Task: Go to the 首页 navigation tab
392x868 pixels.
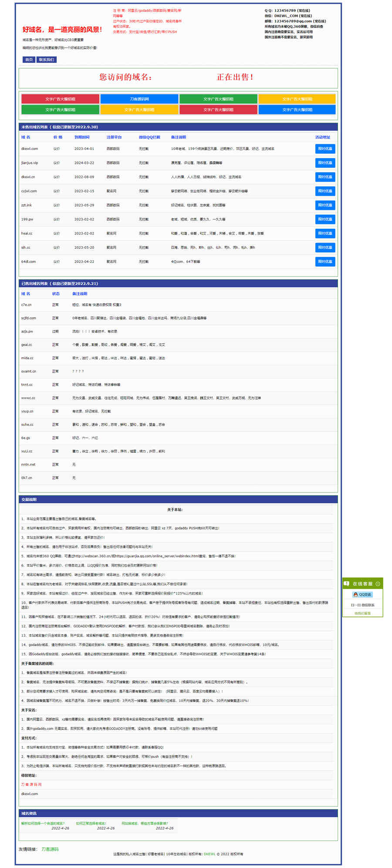Action: 29,60
